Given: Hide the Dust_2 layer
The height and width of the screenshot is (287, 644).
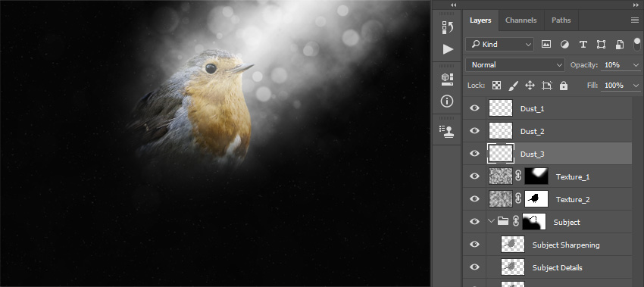Looking at the screenshot, I should pos(474,130).
